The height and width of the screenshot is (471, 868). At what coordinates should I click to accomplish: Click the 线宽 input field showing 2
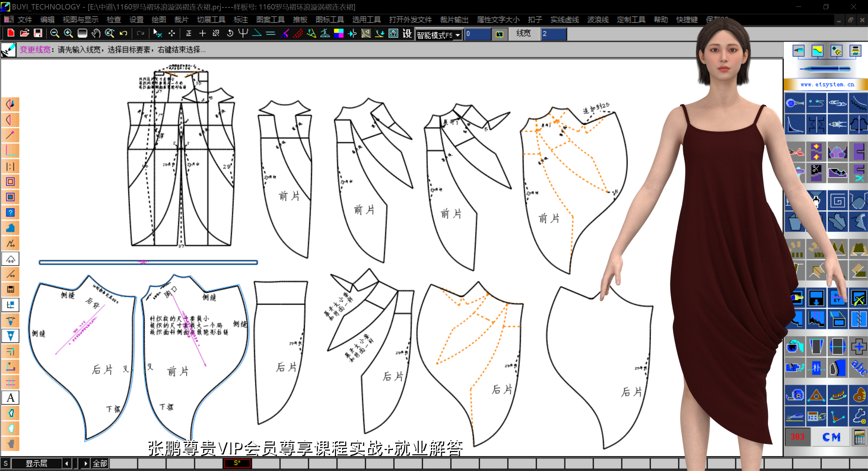(x=553, y=34)
